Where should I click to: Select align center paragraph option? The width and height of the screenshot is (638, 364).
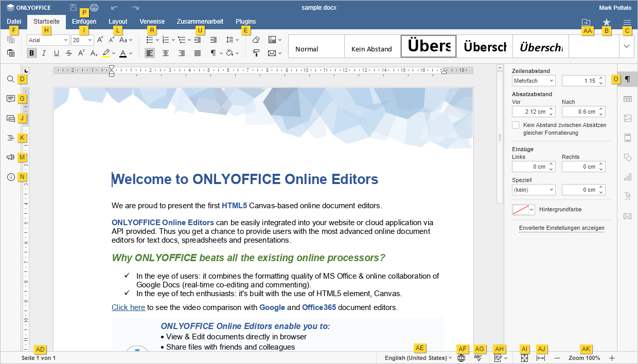coord(166,53)
